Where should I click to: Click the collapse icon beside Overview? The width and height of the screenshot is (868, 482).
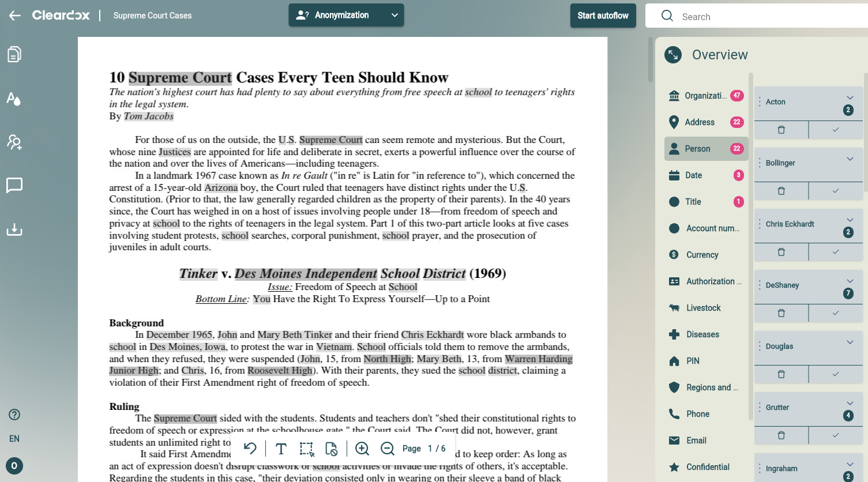click(x=673, y=55)
